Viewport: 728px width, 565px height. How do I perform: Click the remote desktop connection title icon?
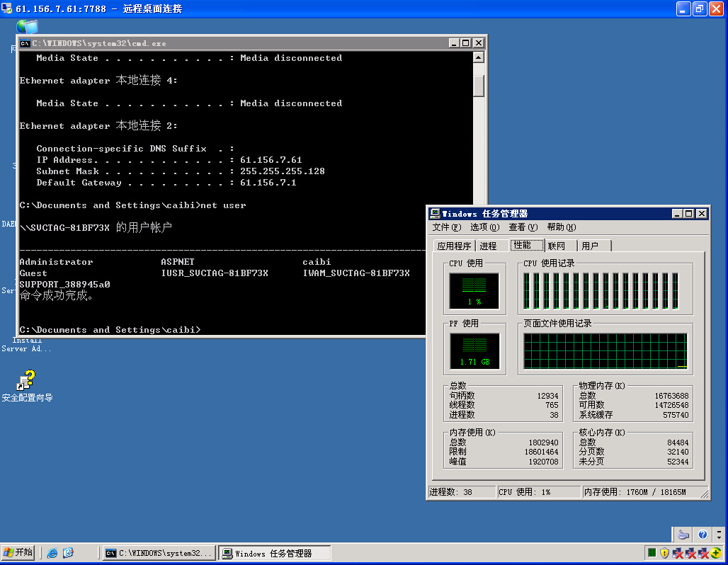pos(6,8)
